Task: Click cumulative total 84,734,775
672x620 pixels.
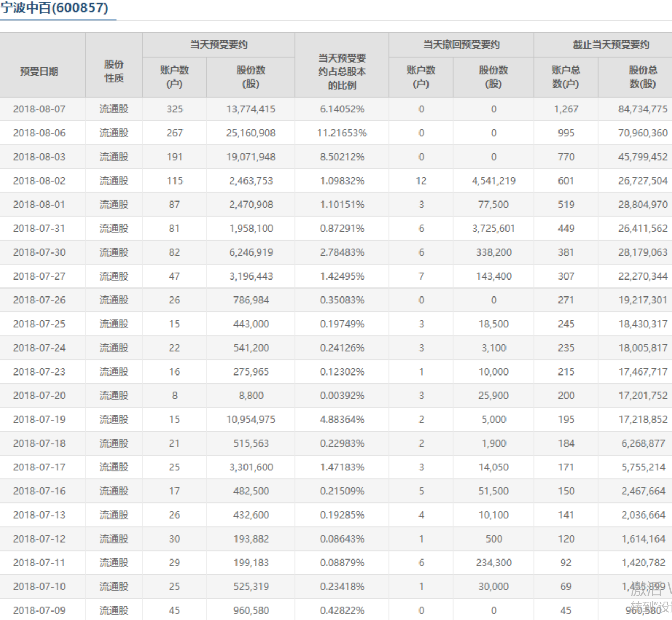Action: pos(643,109)
